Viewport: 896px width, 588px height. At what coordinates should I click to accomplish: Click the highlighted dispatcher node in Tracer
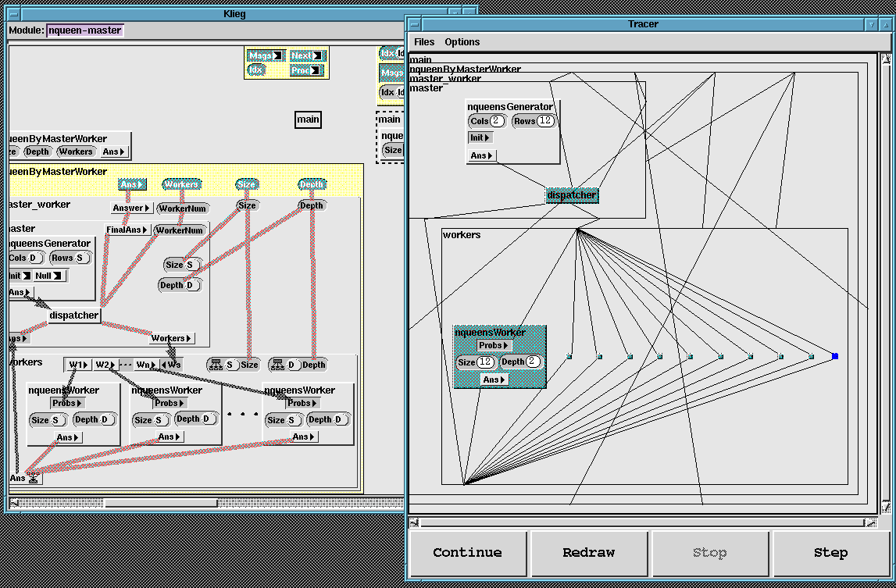click(x=572, y=195)
